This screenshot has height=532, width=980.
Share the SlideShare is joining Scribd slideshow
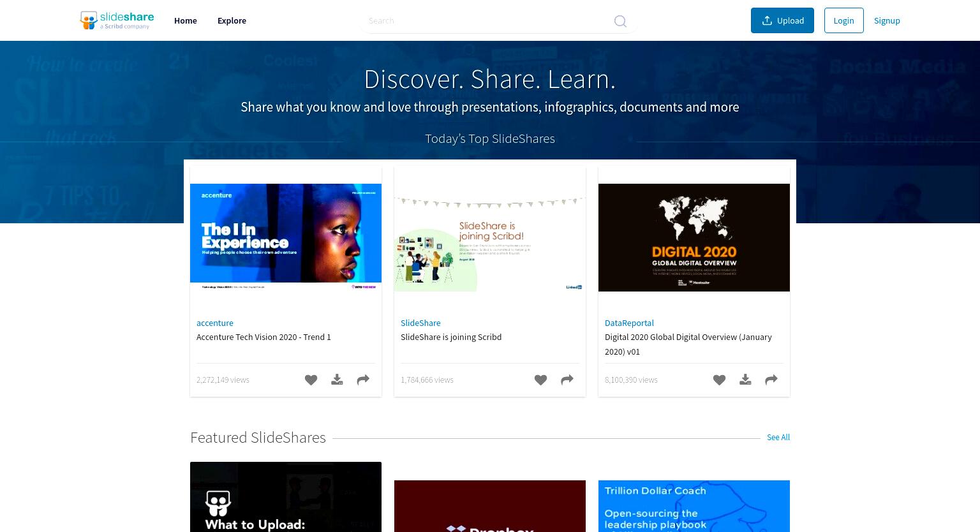coord(567,380)
